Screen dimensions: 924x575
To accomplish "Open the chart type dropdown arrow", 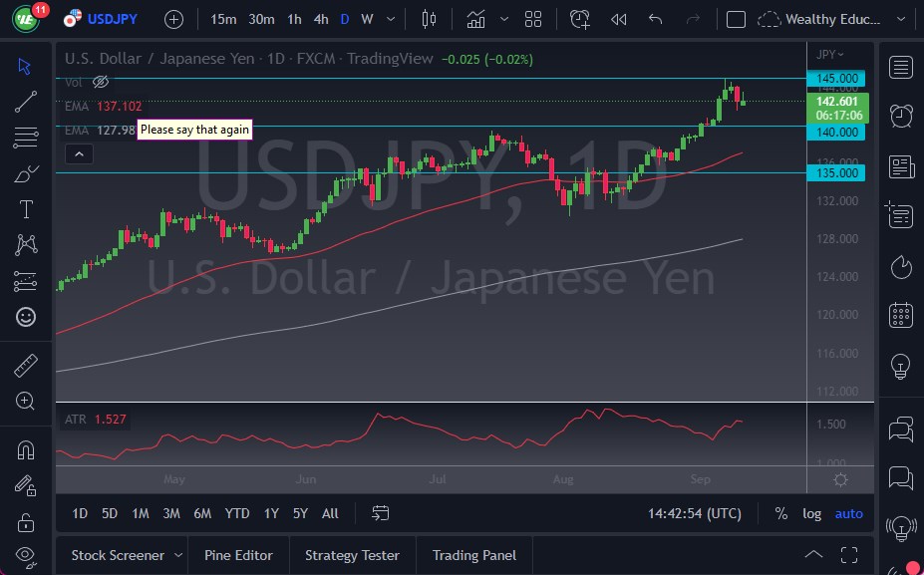I will pyautogui.click(x=503, y=18).
